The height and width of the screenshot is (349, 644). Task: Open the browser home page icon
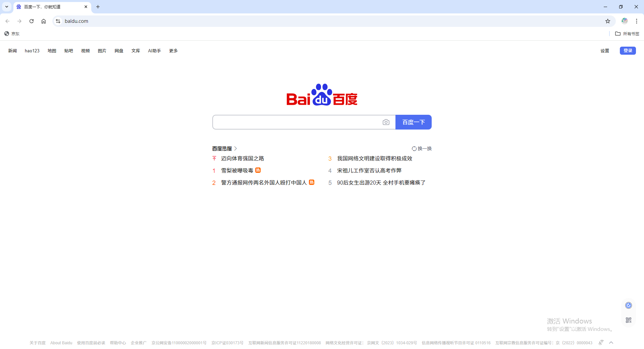click(44, 21)
